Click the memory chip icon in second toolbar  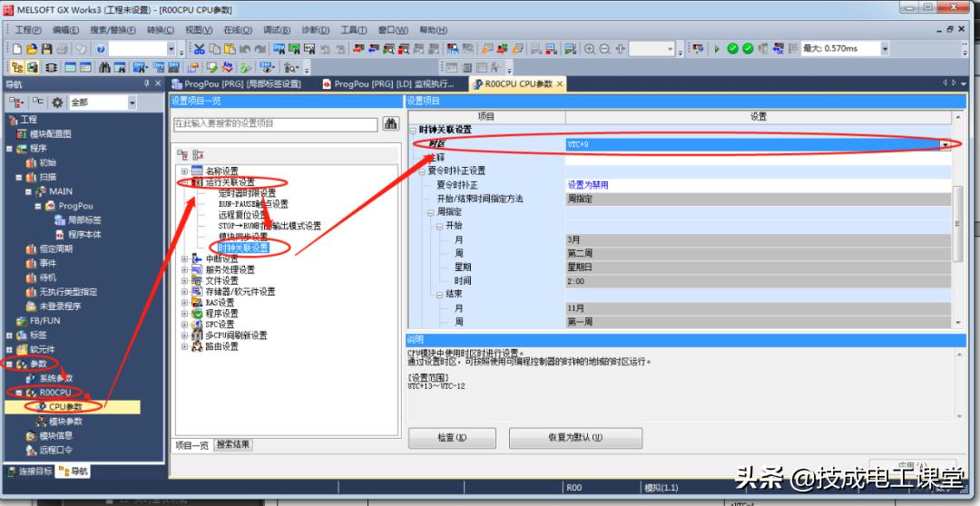click(51, 67)
